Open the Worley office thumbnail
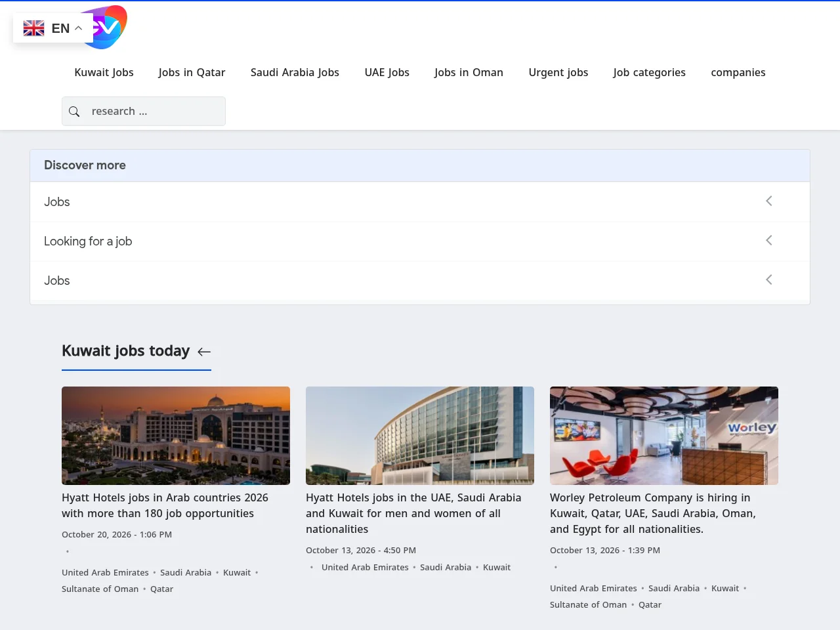 [664, 436]
